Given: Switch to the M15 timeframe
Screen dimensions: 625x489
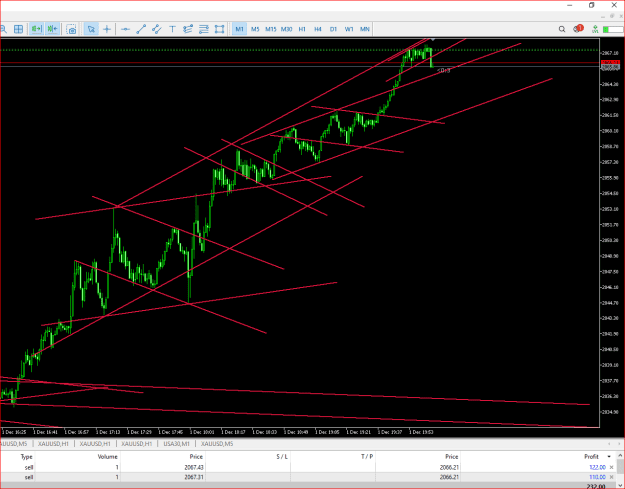Looking at the screenshot, I should (271, 29).
